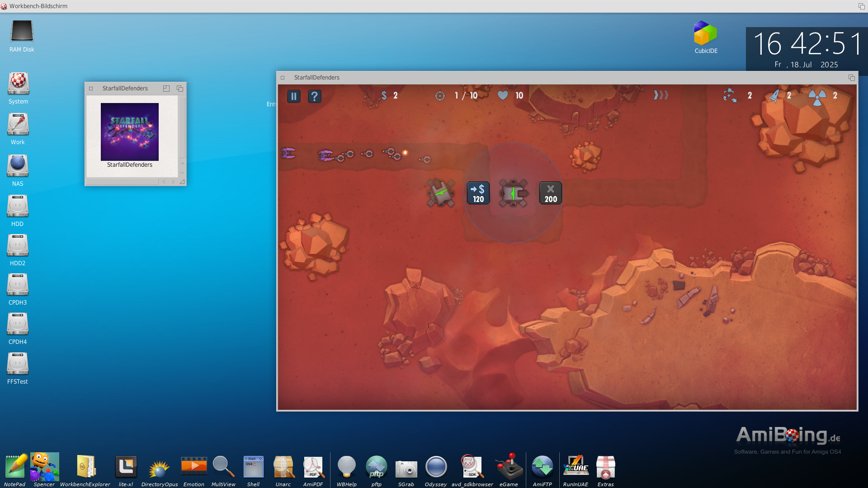Select the 200 cost cancel button

click(x=551, y=193)
